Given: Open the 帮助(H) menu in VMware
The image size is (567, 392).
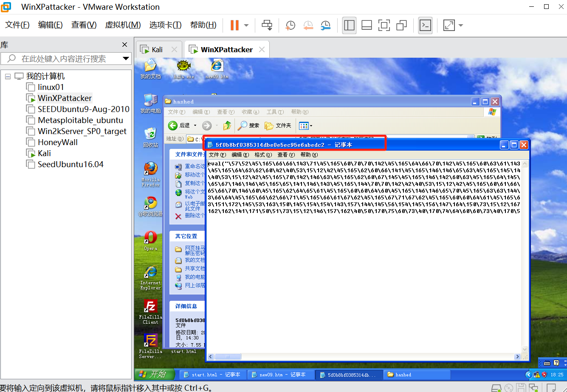Looking at the screenshot, I should pyautogui.click(x=203, y=25).
